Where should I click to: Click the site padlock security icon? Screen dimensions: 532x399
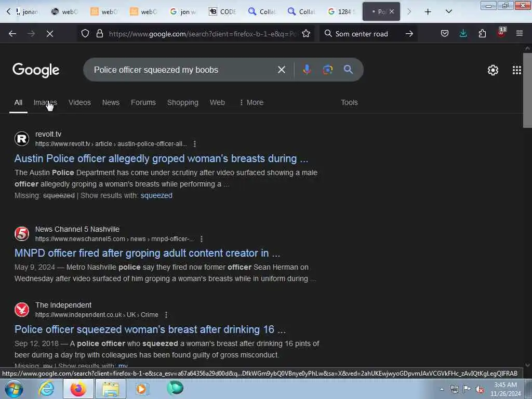(x=99, y=33)
